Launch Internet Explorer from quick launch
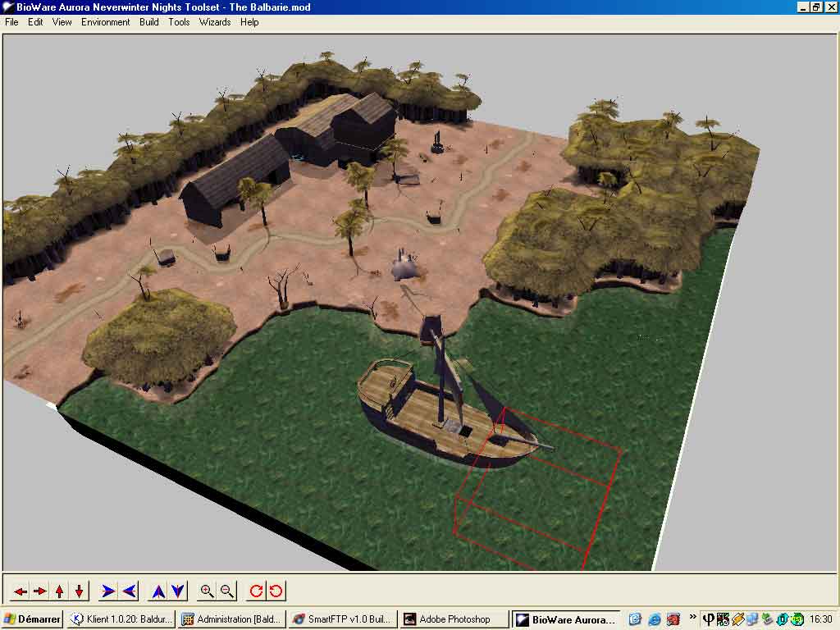 pos(655,619)
